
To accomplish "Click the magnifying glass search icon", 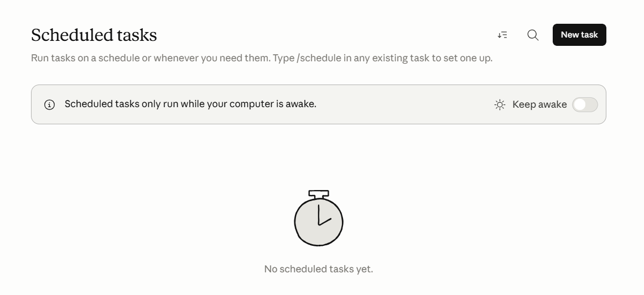I will tap(533, 35).
